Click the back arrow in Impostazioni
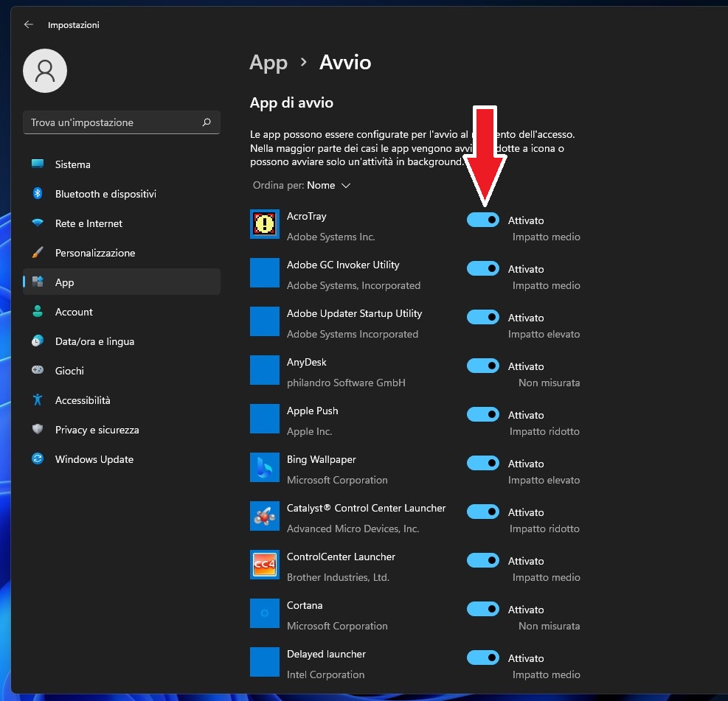Screen dimensions: 728x701 [28, 24]
